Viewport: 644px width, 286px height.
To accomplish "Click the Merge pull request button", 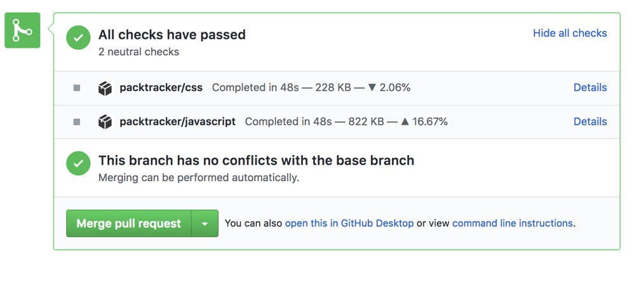I will pos(128,224).
